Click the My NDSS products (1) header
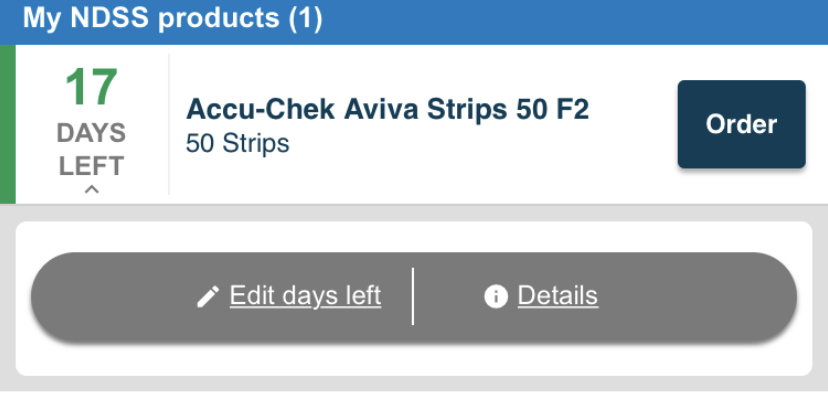 [x=173, y=18]
